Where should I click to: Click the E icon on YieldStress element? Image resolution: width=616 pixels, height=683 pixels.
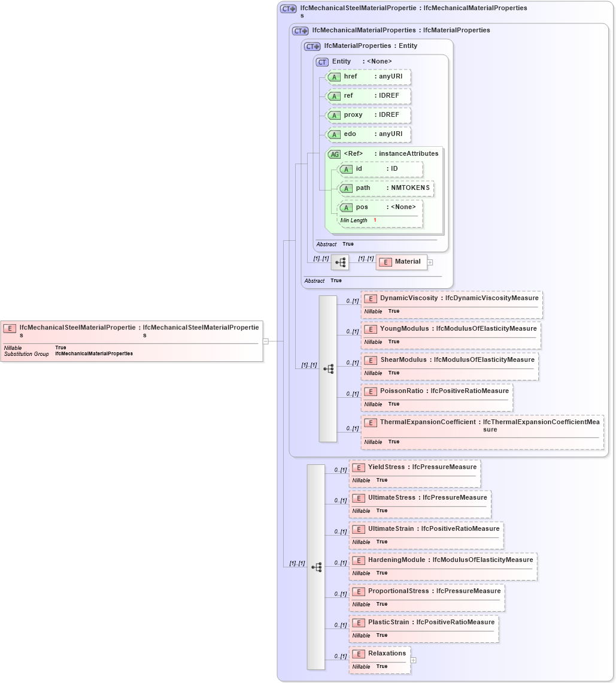click(x=358, y=467)
